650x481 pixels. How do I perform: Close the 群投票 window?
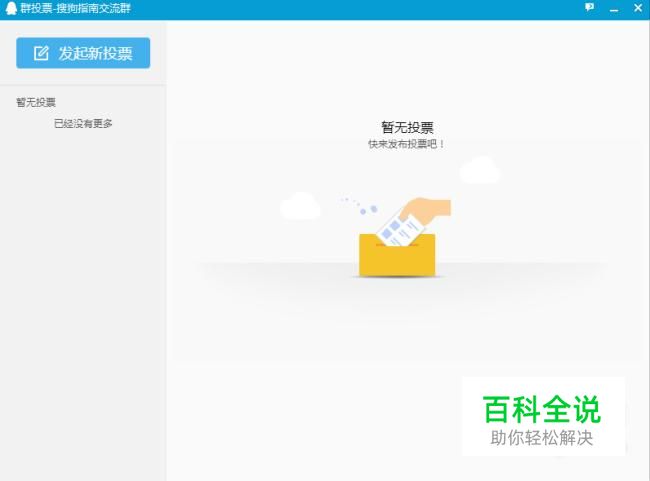[638, 7]
